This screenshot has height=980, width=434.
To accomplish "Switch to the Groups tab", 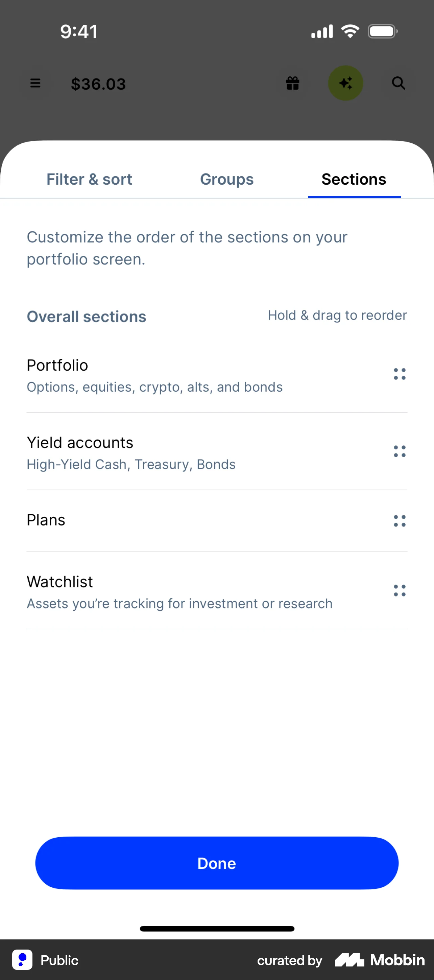I will pyautogui.click(x=227, y=179).
